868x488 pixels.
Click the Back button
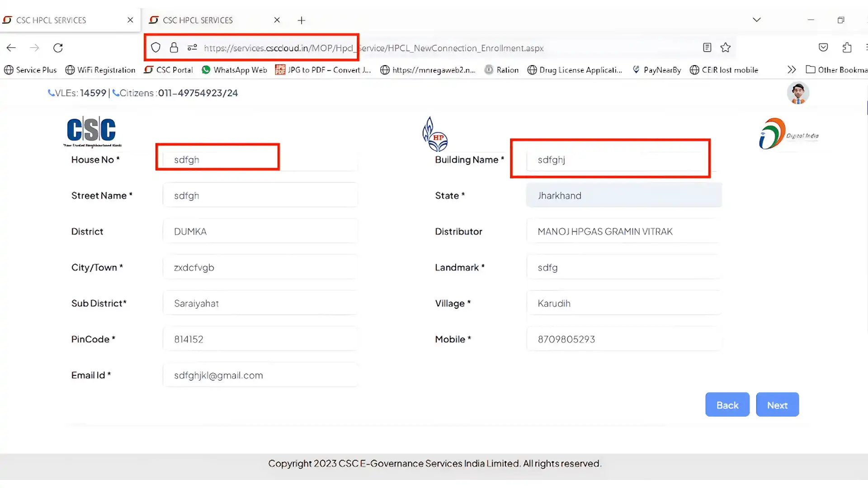(727, 405)
